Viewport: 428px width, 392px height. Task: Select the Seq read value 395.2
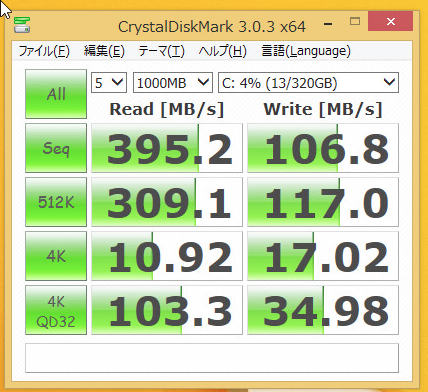coord(167,148)
